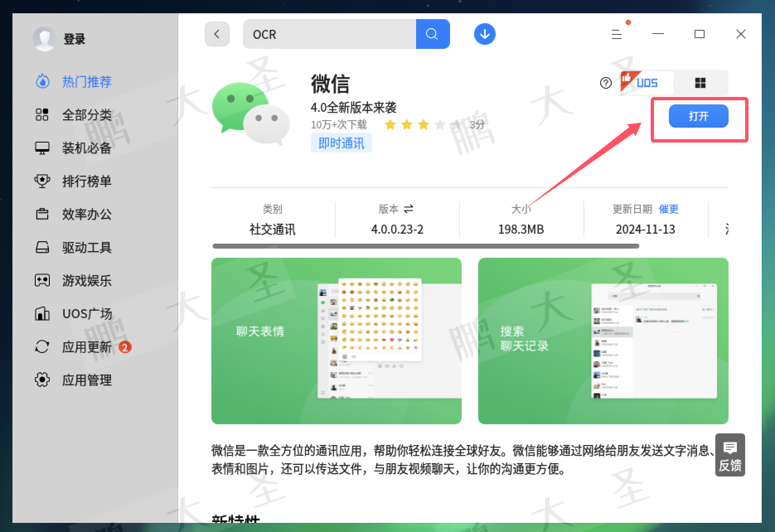This screenshot has width=775, height=532.
Task: Click the size value 198.3MB
Action: (521, 229)
